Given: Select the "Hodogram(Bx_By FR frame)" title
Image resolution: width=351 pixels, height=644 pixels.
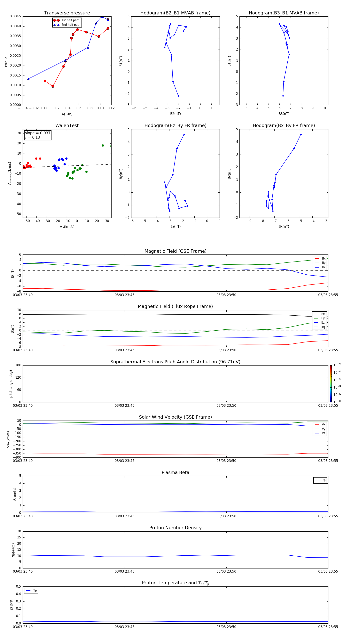Looking at the screenshot, I should [284, 125].
